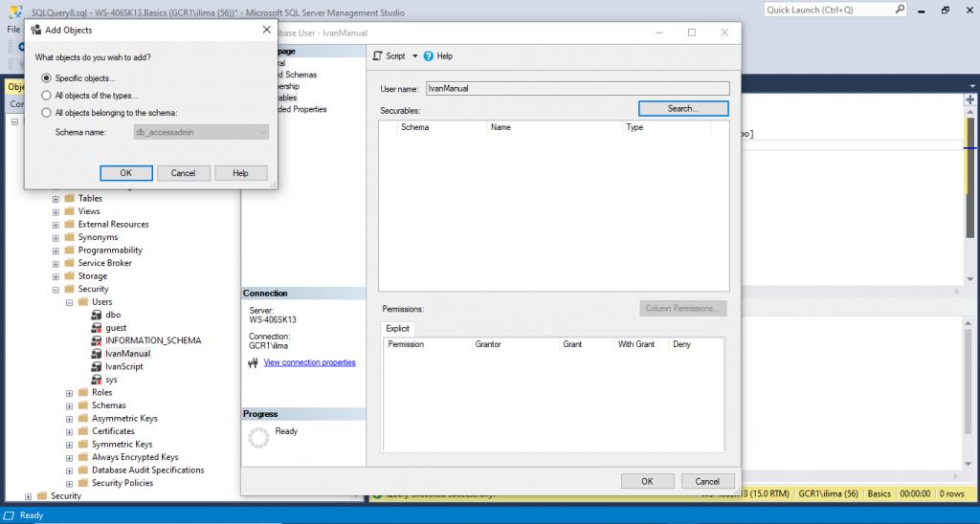Click the Certificates folder icon
Viewport: 980px width, 524px height.
[x=83, y=431]
